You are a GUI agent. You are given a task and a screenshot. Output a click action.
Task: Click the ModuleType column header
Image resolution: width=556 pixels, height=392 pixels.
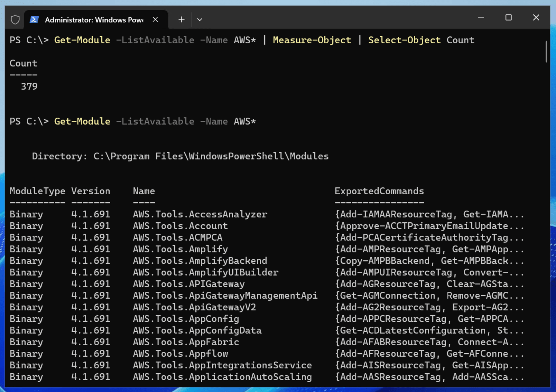[x=38, y=191]
